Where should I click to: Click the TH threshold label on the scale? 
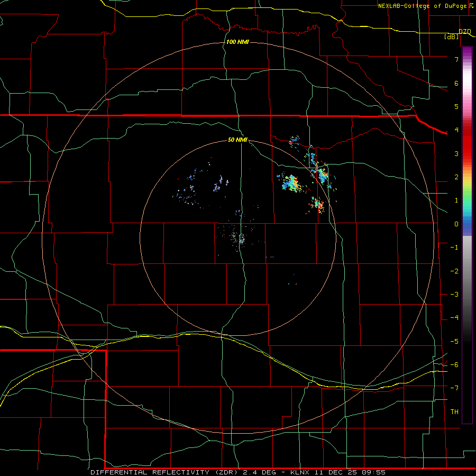point(454,412)
